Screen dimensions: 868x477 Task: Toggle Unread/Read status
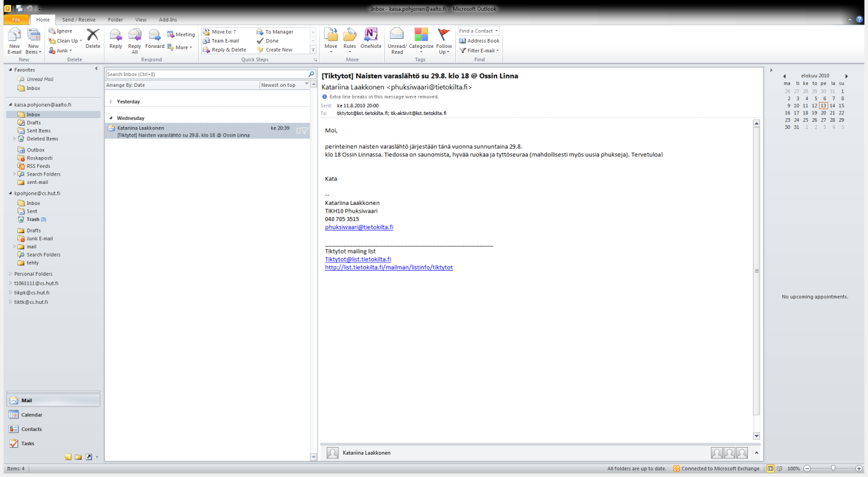click(397, 41)
